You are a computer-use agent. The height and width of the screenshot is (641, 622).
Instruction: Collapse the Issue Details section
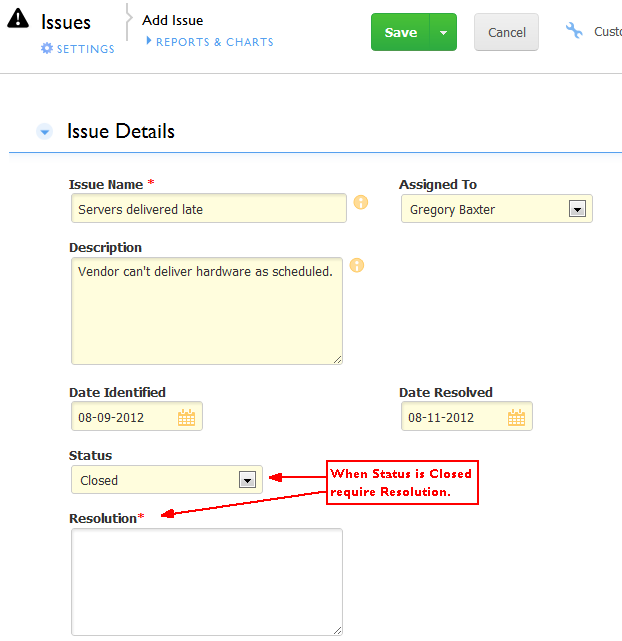pos(45,132)
